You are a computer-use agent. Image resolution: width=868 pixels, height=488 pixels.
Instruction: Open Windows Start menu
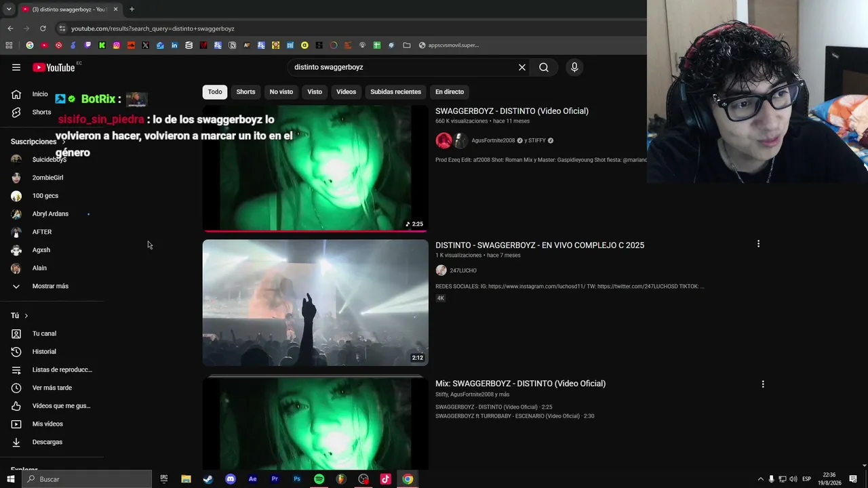11,479
